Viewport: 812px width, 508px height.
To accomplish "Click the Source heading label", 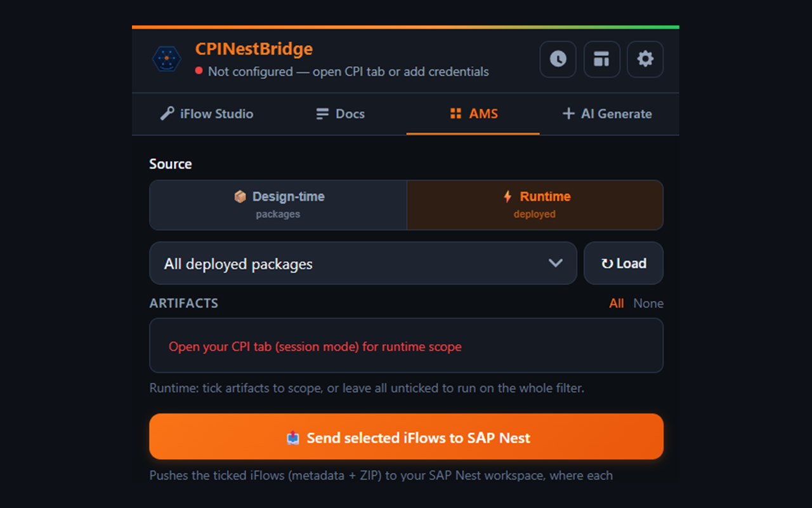I will 171,164.
